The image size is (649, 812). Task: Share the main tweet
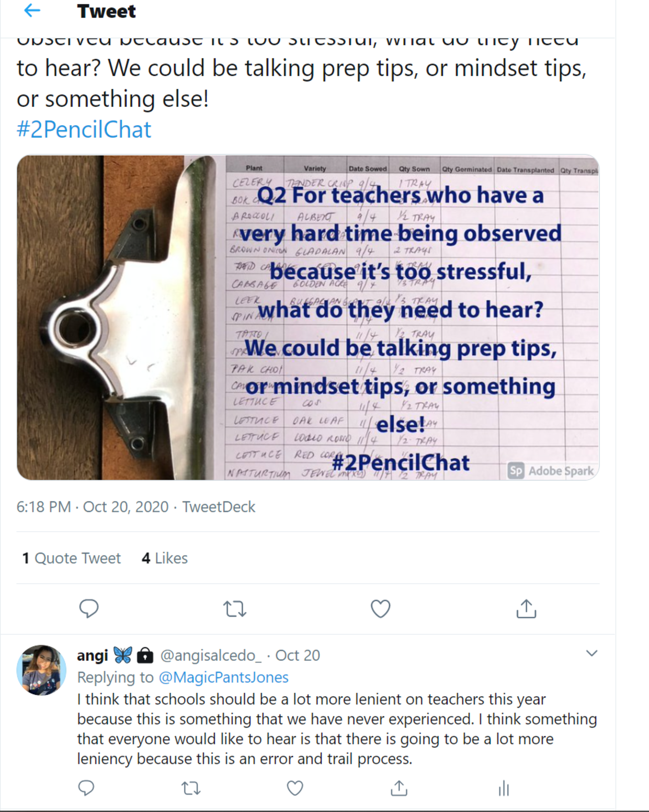[526, 609]
